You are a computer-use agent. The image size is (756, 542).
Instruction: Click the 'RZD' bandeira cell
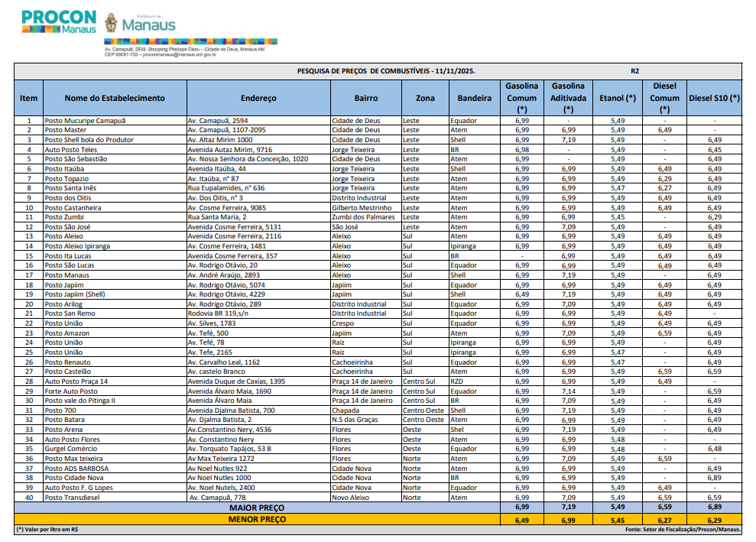coord(457,381)
